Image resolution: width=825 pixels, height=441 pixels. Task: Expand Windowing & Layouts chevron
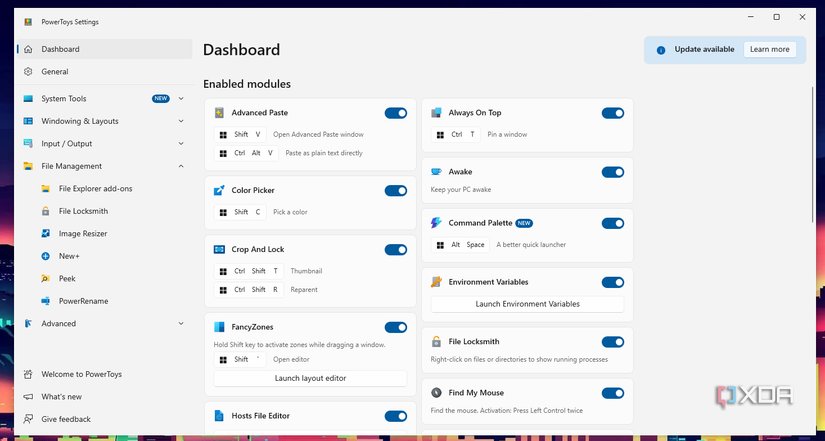pos(181,121)
